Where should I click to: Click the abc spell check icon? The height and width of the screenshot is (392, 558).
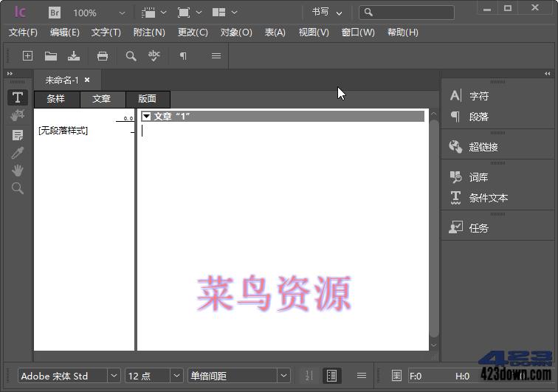(154, 56)
